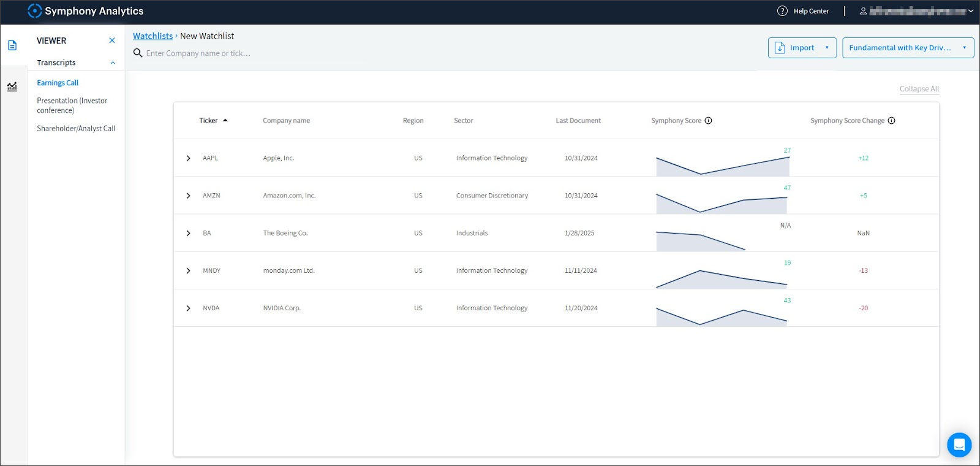Viewport: 980px width, 466px height.
Task: Sort by Region column header
Action: point(413,121)
